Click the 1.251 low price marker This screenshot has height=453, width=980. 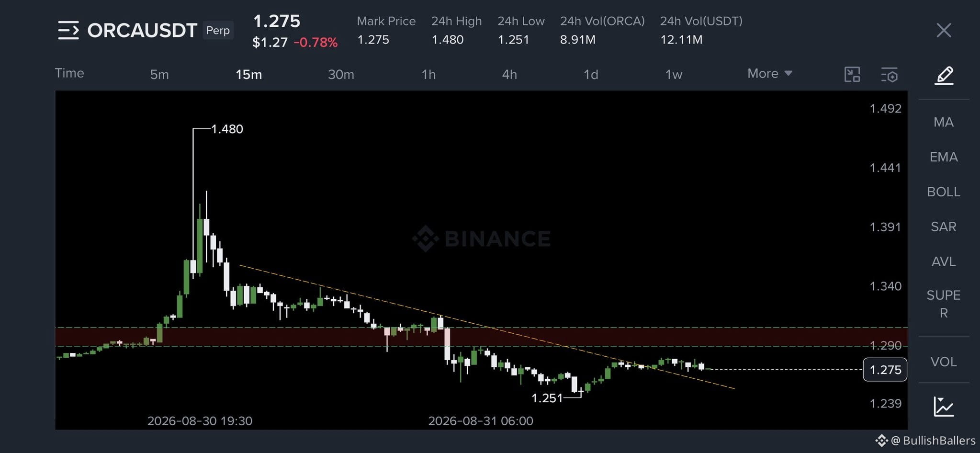coord(547,398)
